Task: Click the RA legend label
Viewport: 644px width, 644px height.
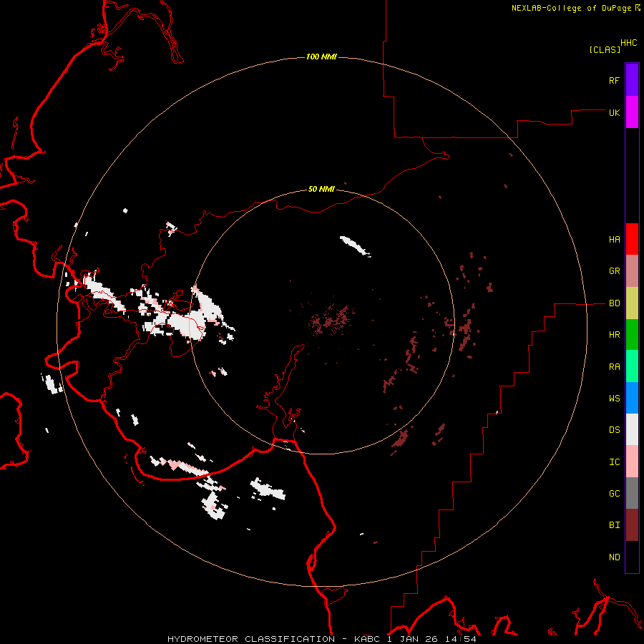Action: (615, 366)
